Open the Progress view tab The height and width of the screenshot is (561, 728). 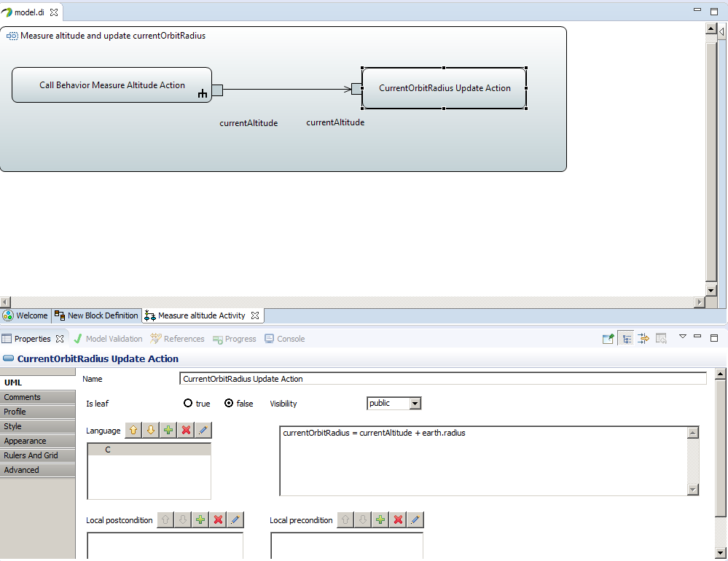pos(235,339)
